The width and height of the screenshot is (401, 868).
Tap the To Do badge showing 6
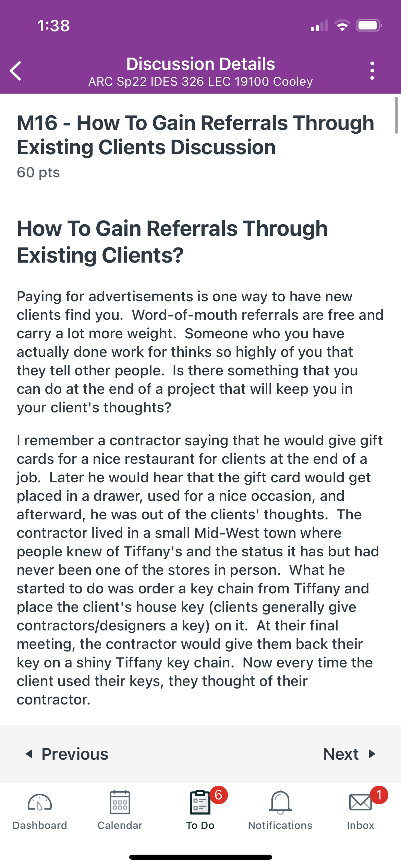coord(219,795)
